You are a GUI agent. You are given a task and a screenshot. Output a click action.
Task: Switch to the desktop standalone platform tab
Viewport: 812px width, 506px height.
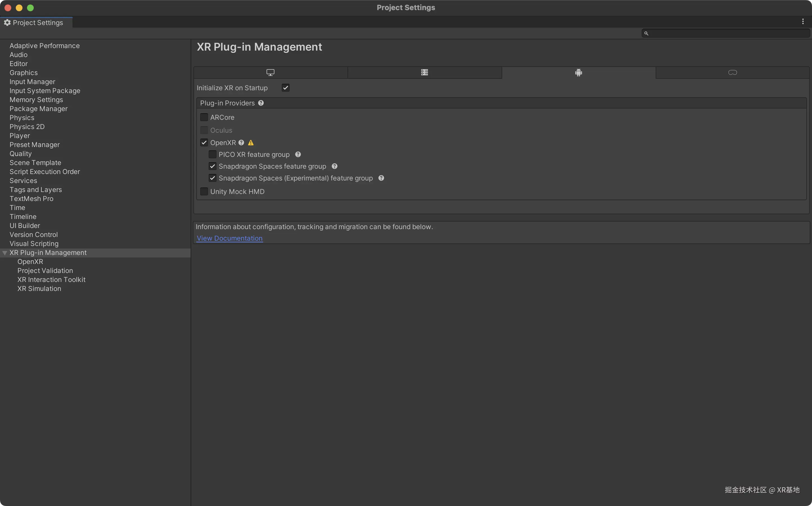(x=270, y=72)
